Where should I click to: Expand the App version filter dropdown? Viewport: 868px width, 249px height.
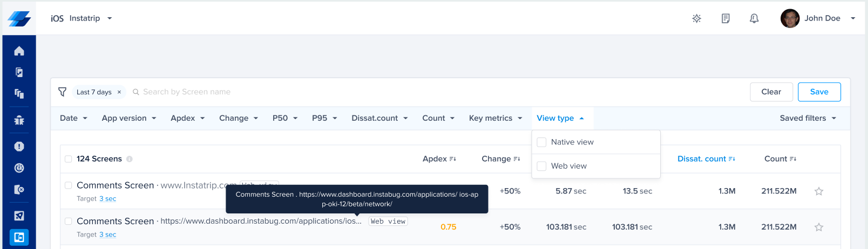[129, 118]
